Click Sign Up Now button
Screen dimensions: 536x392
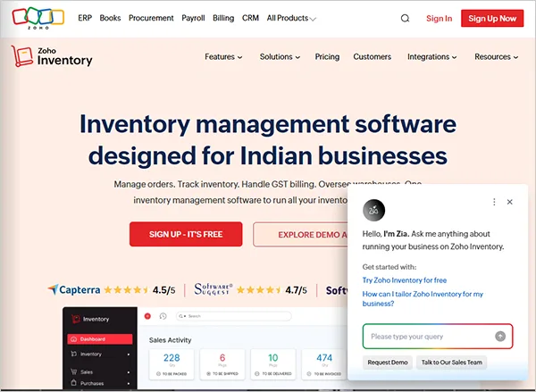point(492,19)
